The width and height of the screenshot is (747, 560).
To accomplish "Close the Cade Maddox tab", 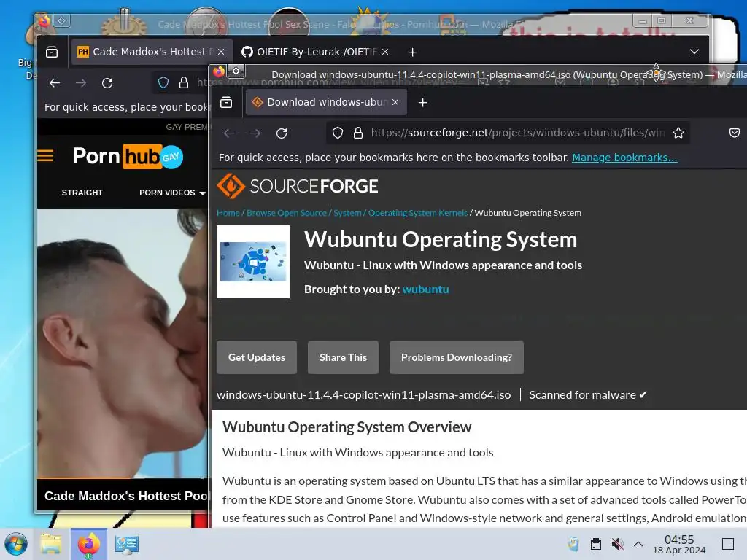I will (221, 52).
